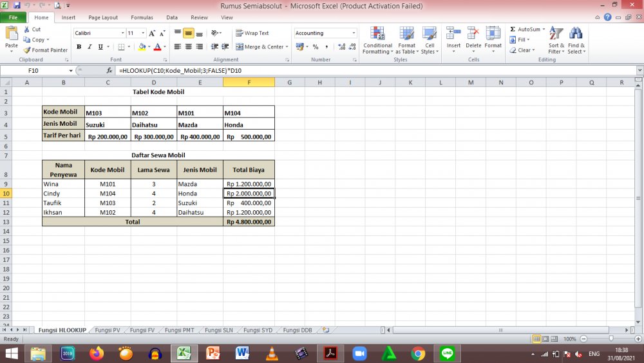Switch to the Insert ribbon tab

[68, 17]
